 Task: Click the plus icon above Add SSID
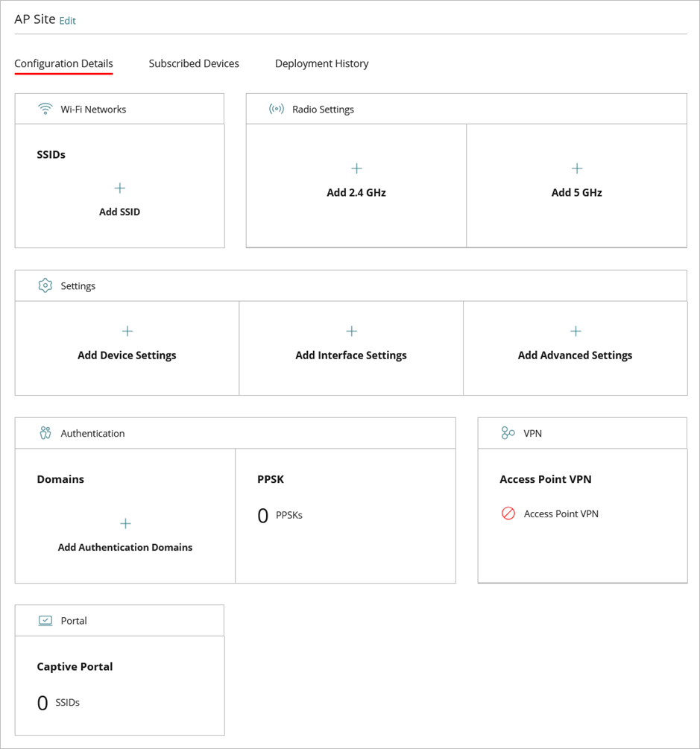[119, 188]
